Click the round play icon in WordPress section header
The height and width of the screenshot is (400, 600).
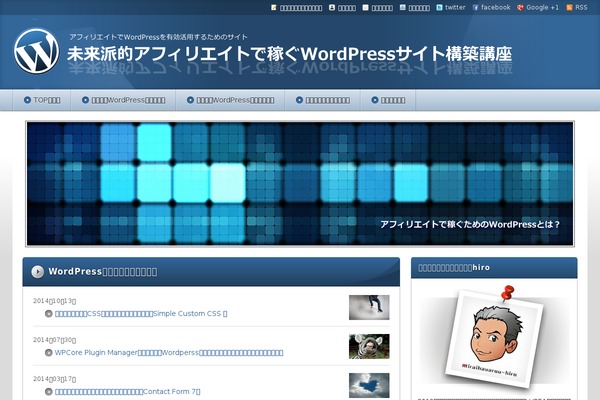click(x=38, y=271)
